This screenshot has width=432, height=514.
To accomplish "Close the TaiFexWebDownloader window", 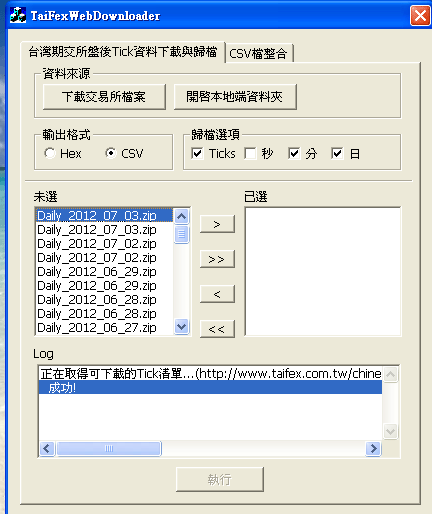I will [420, 15].
